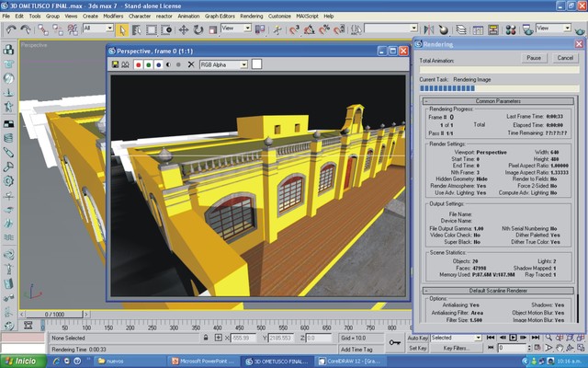
Task: Open the Render Scene dialog icon
Action: pos(528,29)
